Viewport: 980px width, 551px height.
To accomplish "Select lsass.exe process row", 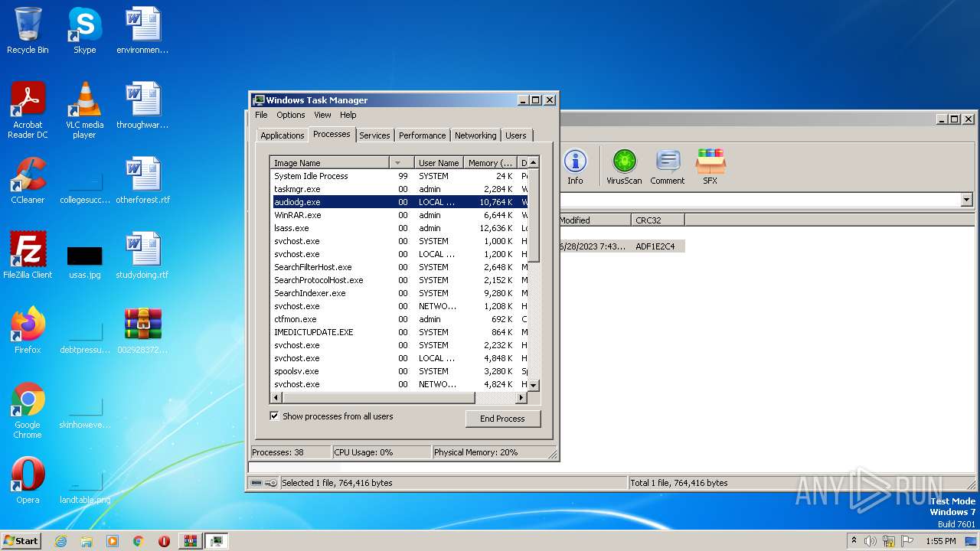I will 399,228.
